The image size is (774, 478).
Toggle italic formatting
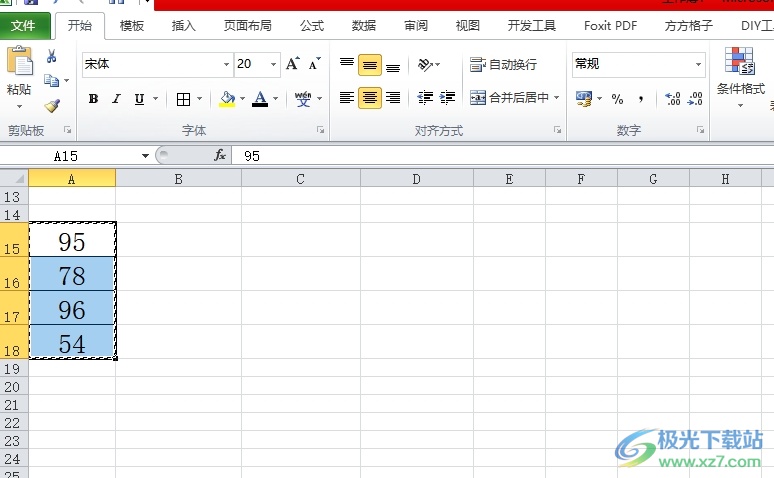(116, 99)
